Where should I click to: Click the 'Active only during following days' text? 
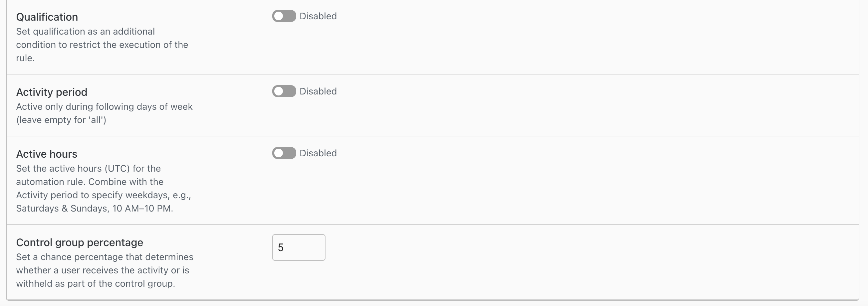[104, 107]
